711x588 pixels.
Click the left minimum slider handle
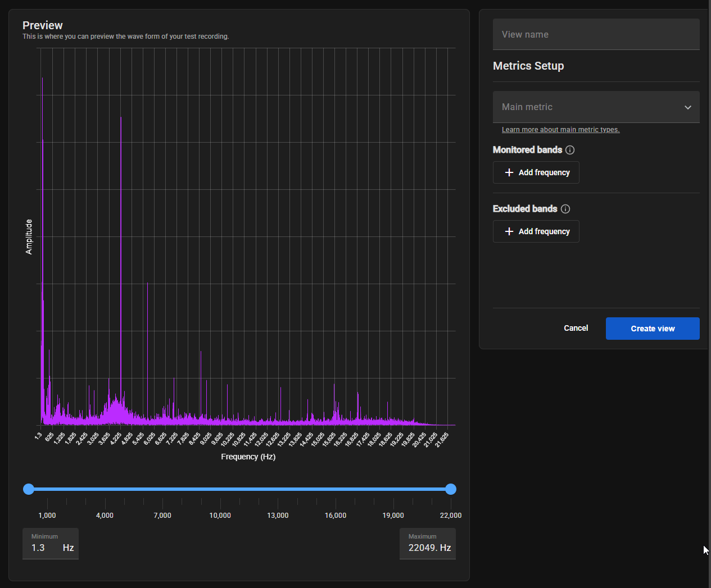coord(29,489)
